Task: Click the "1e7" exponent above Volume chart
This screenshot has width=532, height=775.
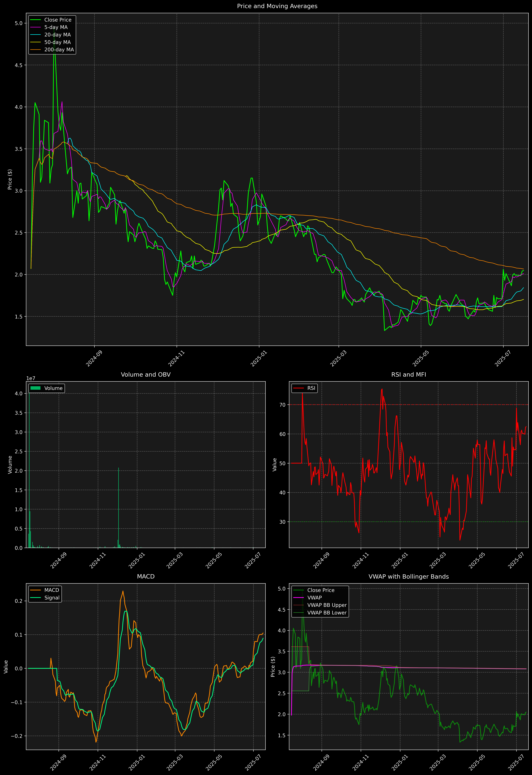Action: point(31,379)
